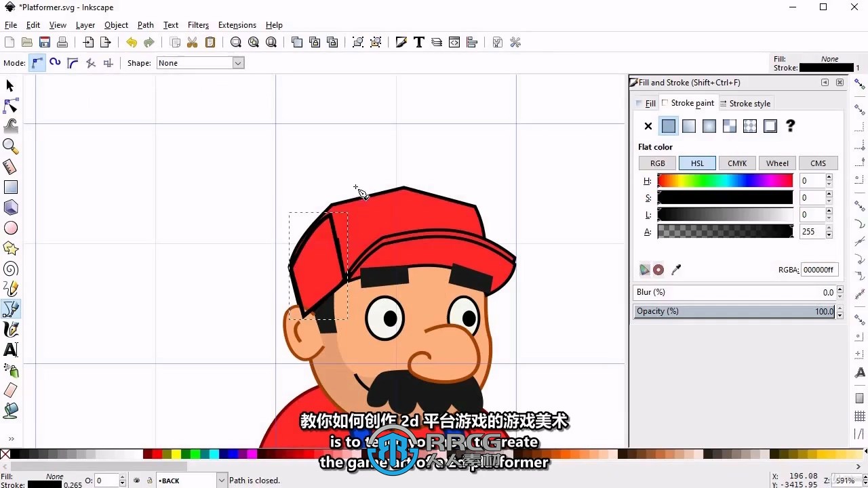Click the Lightness gradient slider

[x=725, y=215]
